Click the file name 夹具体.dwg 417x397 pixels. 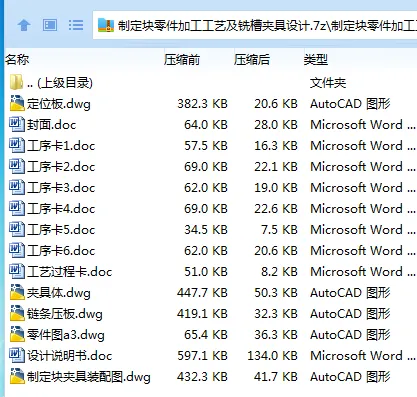click(x=59, y=293)
